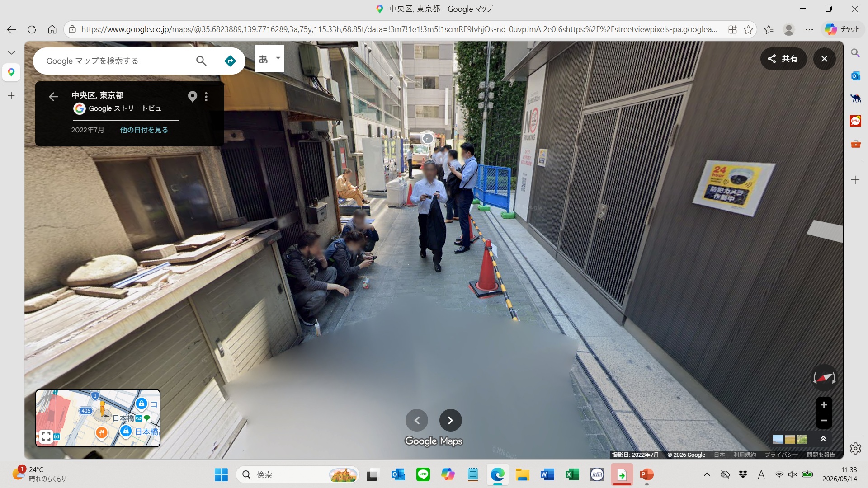Viewport: 868px width, 488px height.
Task: Move forward with the next arrow button
Action: 450,421
